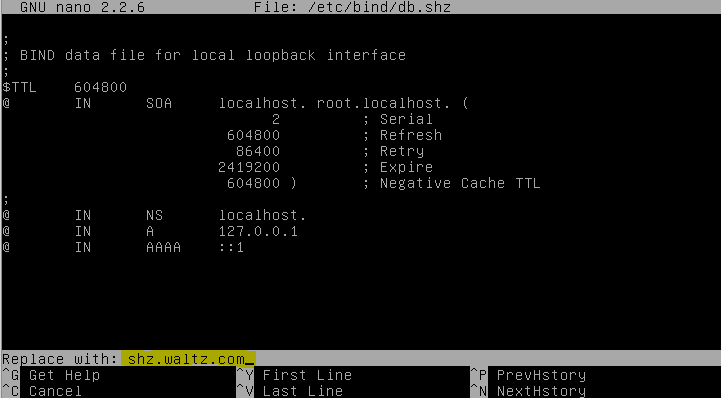Click the 86400 Retry value
721x398 pixels.
258,152
